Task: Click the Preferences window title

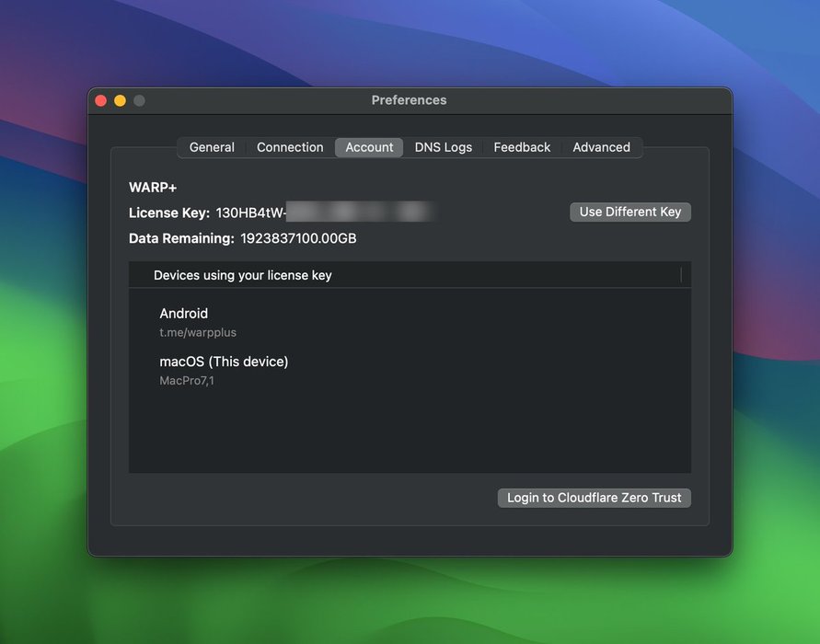Action: tap(409, 100)
